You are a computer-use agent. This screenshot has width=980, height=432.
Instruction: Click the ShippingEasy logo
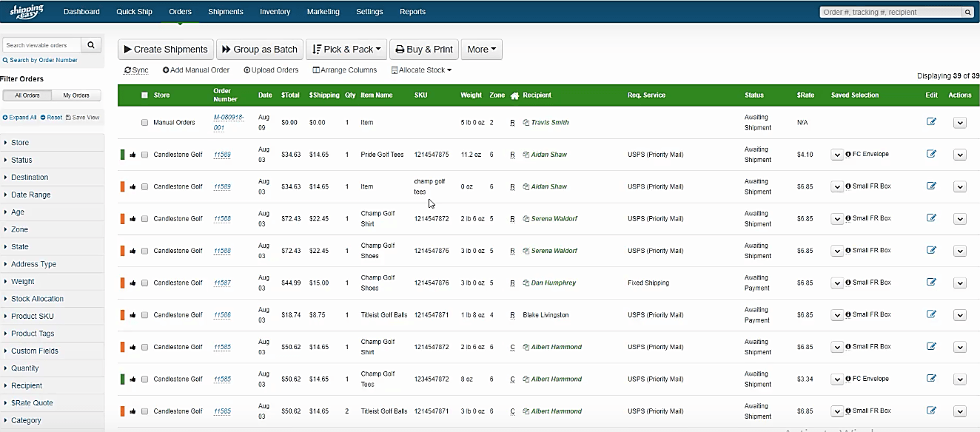tap(26, 11)
